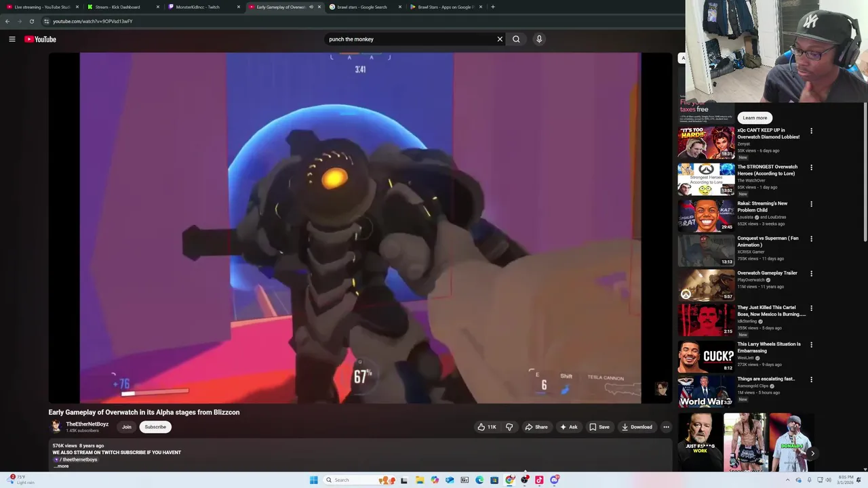Open File Explorer from the taskbar
This screenshot has width=868, height=488.
pos(420,480)
